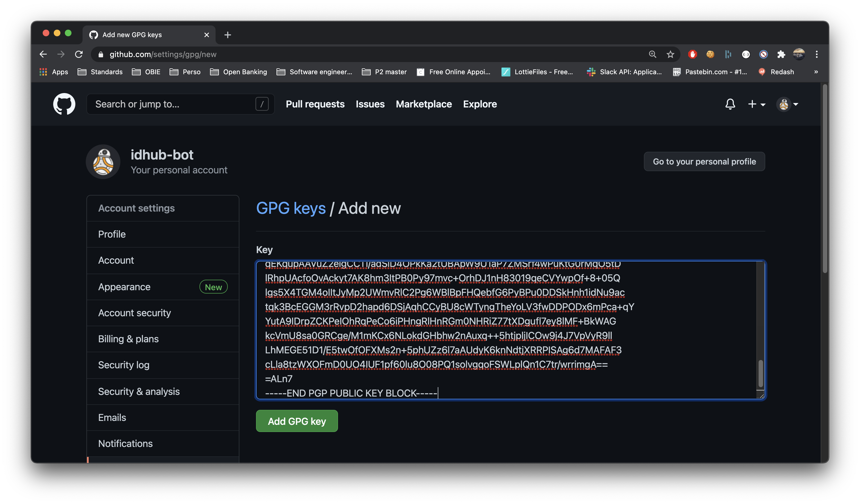Click the Key text area scrollbar thumb

(760, 373)
